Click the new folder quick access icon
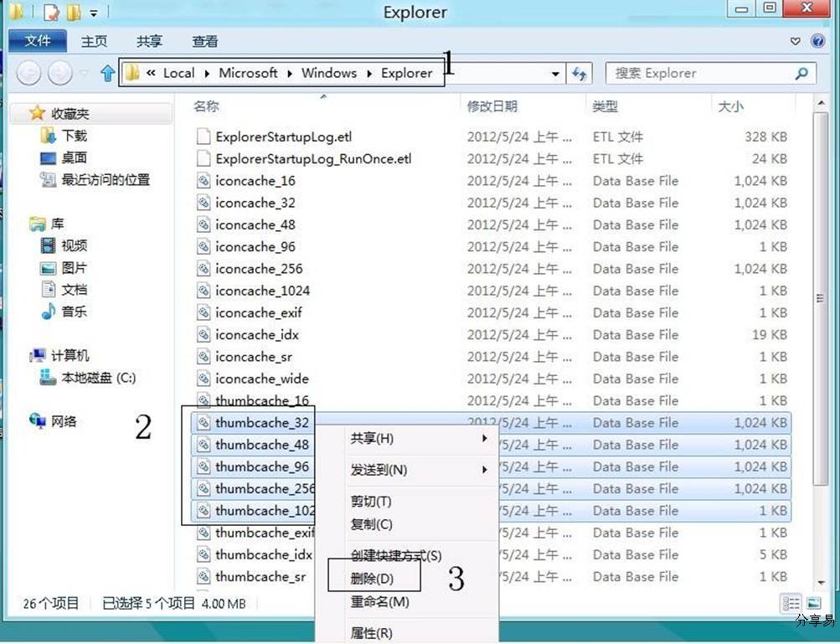The height and width of the screenshot is (644, 840). (x=74, y=11)
